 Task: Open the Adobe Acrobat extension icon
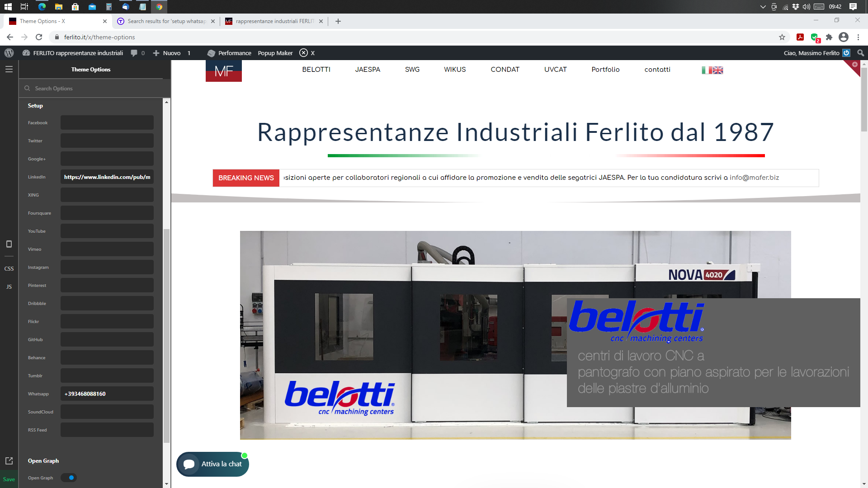[800, 37]
